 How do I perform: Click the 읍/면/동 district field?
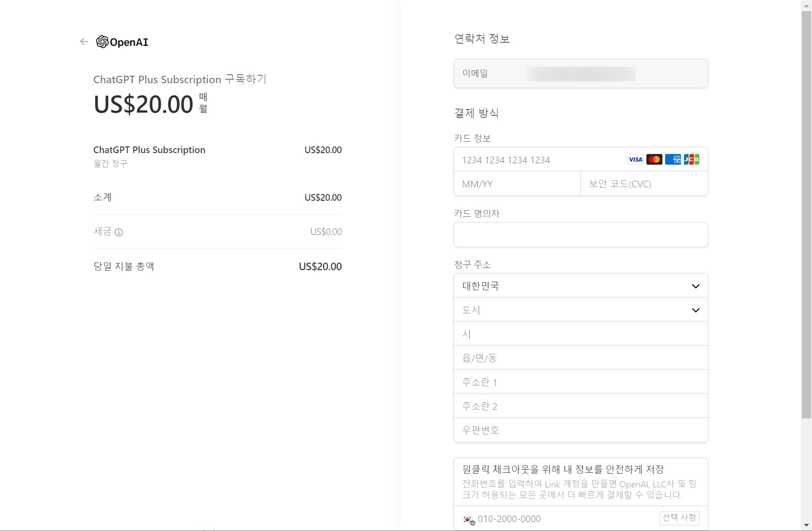(580, 357)
